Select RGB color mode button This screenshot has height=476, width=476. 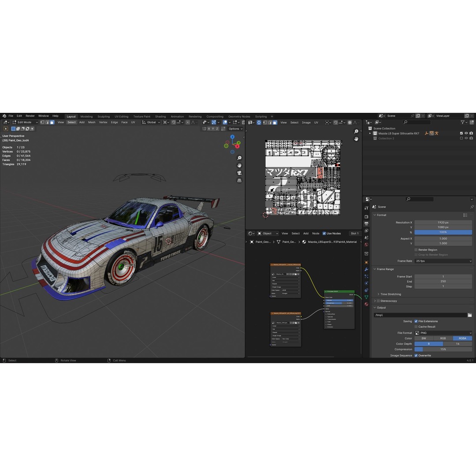[x=443, y=338]
